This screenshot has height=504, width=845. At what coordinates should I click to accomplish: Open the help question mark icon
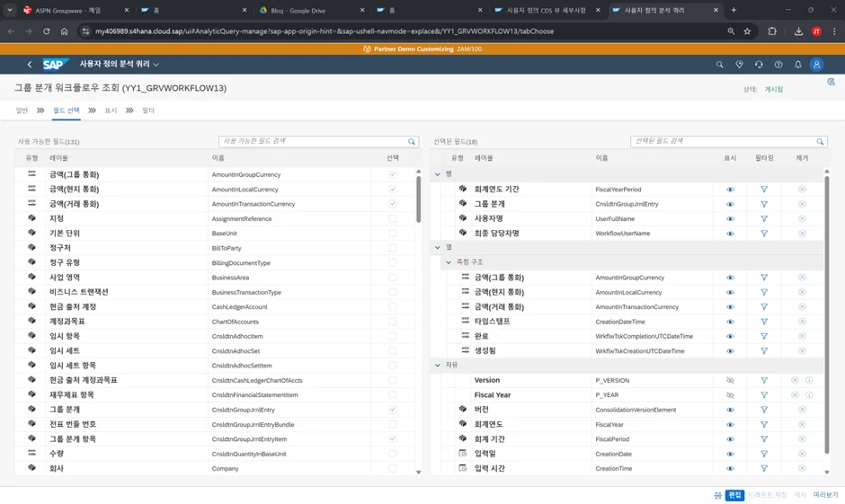778,65
